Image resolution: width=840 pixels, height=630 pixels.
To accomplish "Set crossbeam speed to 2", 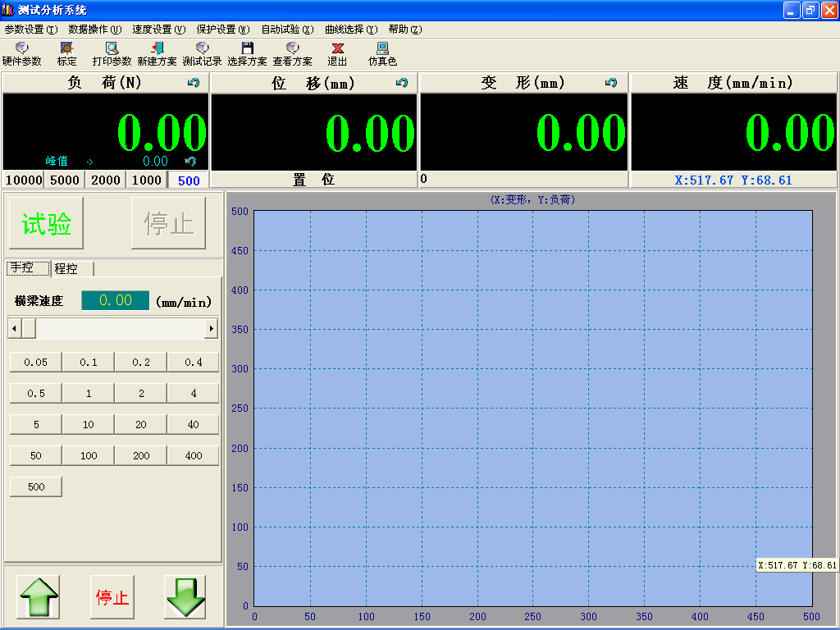I will pyautogui.click(x=141, y=393).
